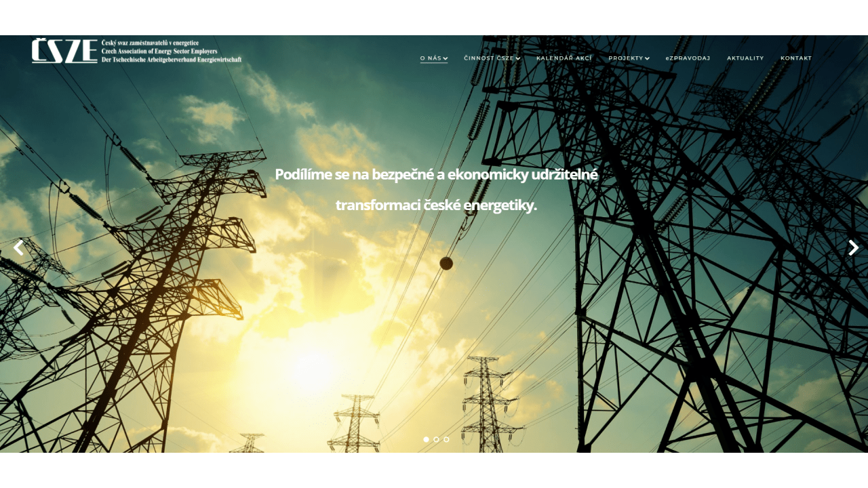868x488 pixels.
Task: Open the KALENDÁŘ AKCÍ page
Action: click(x=564, y=58)
